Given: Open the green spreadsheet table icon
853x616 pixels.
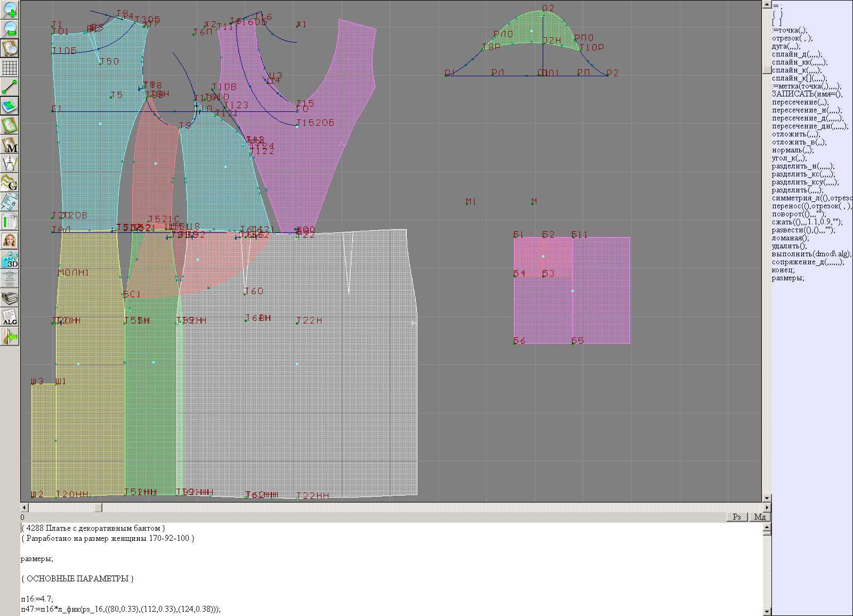Looking at the screenshot, I should 10,221.
